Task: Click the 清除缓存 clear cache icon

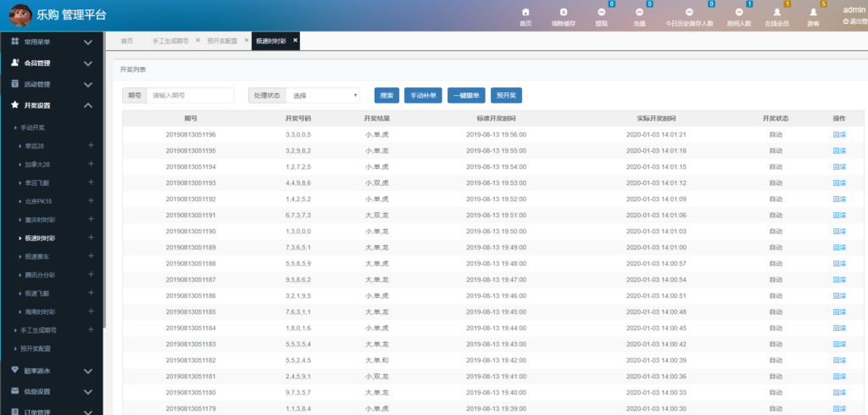Action: coord(564,12)
